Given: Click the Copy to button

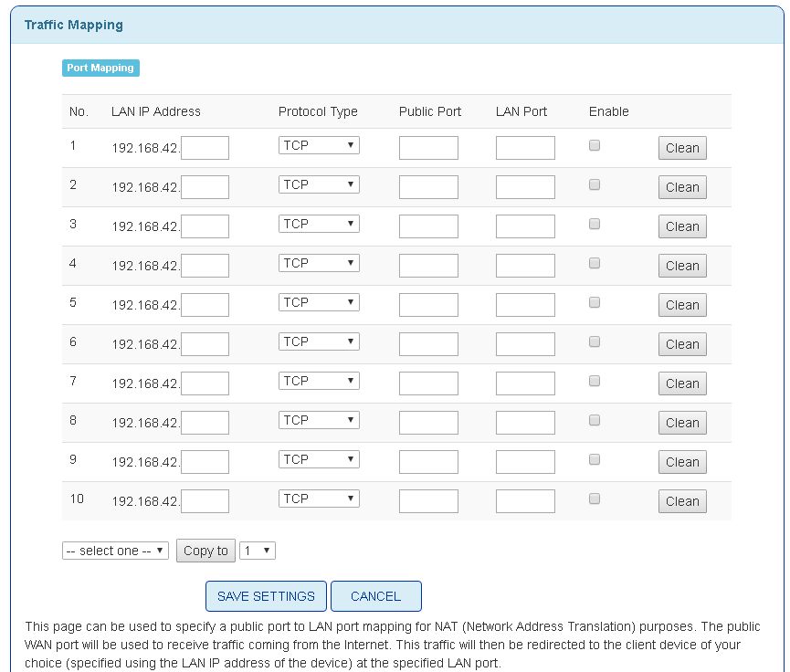Looking at the screenshot, I should (205, 551).
